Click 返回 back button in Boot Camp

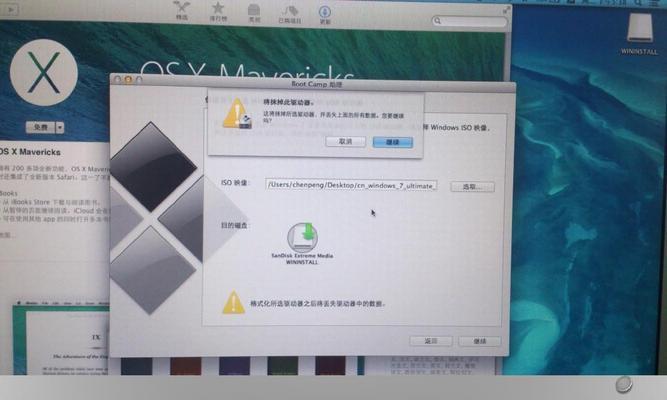click(x=431, y=341)
